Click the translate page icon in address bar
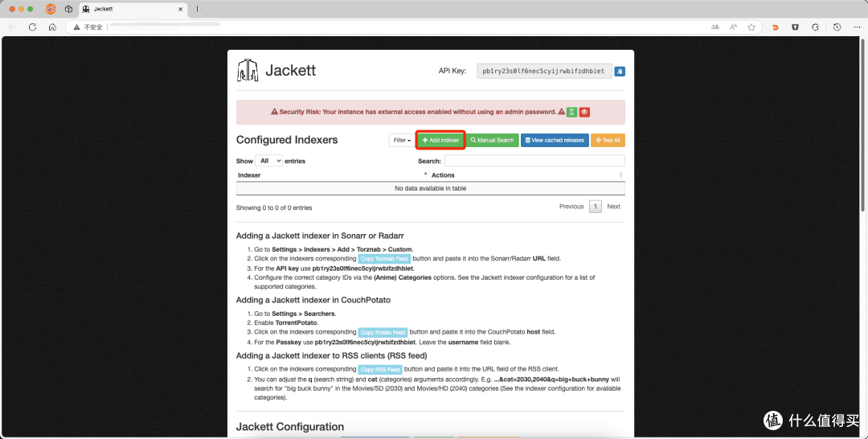 715,27
